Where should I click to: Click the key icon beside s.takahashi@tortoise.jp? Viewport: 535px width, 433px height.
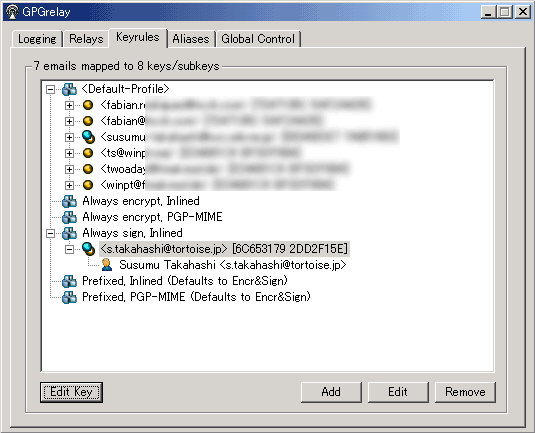[x=88, y=249]
